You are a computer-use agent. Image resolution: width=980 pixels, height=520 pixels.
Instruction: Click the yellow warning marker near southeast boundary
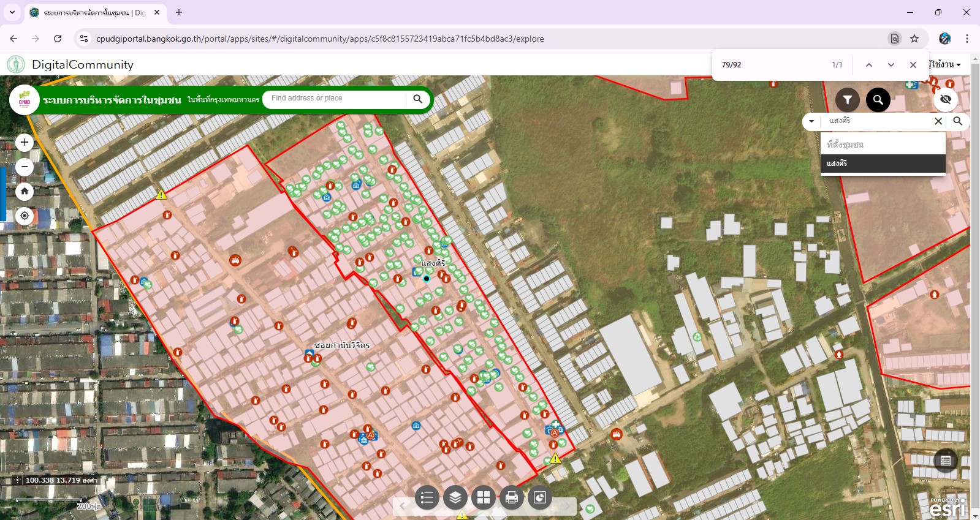[x=555, y=458]
